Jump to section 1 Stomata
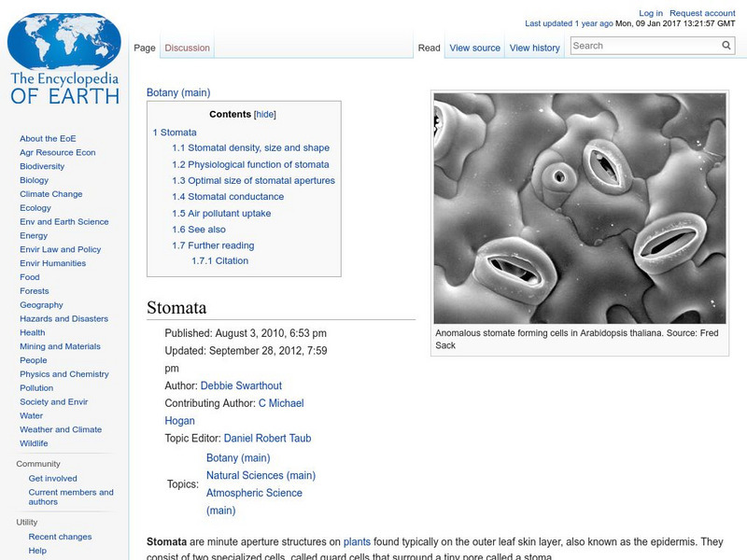Viewport: 747px width, 560px height. coord(175,133)
